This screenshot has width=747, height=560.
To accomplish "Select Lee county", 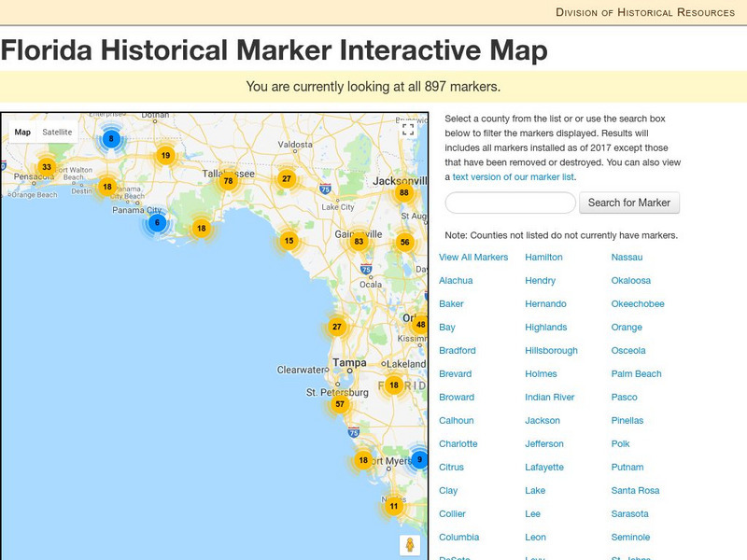I will tap(532, 514).
